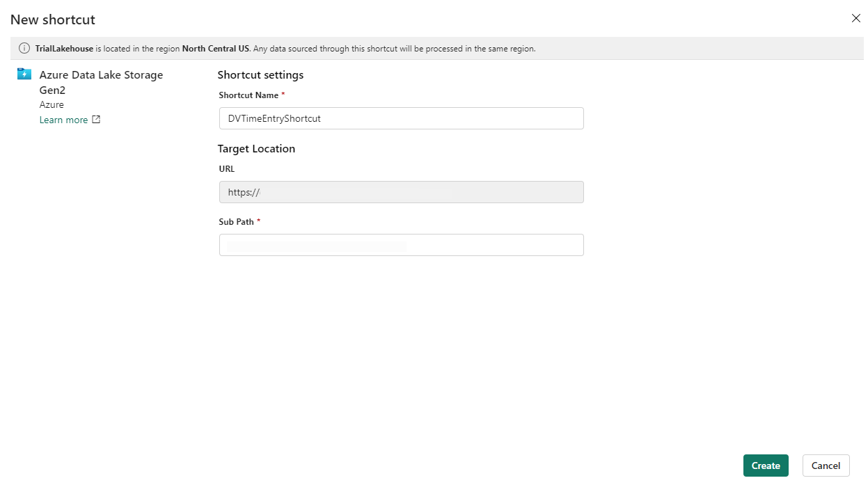This screenshot has width=868, height=485.
Task: Click into the Sub Path text box
Action: [x=401, y=245]
